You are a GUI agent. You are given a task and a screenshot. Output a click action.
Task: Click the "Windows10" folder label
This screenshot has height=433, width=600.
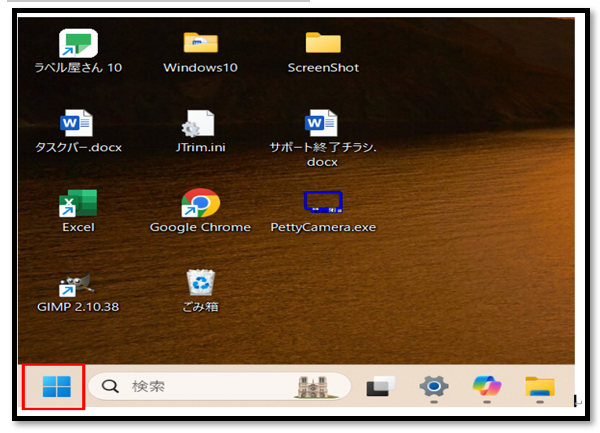[x=201, y=68]
